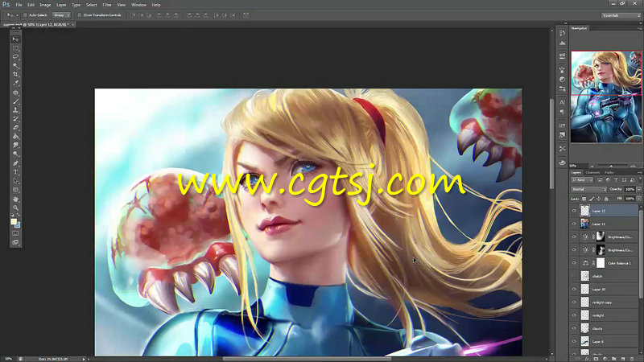The width and height of the screenshot is (644, 362).
Task: Select the Layer 6 row
Action: (x=605, y=341)
